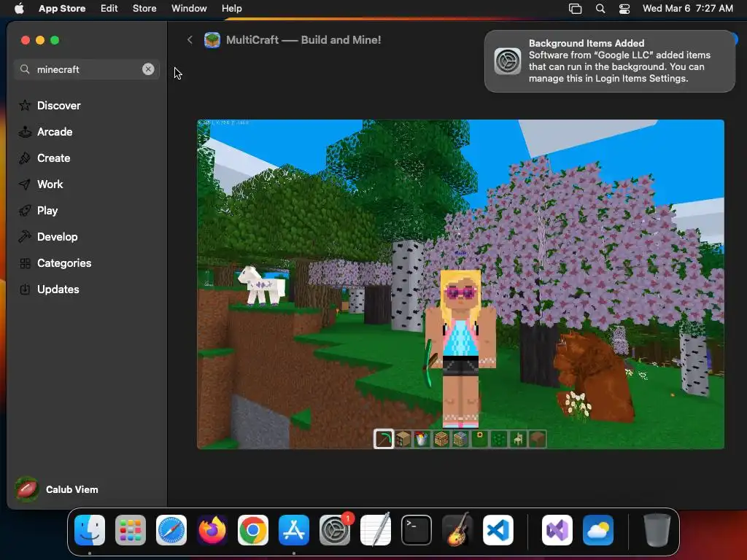
Task: Click the date and time clock
Action: (x=687, y=8)
